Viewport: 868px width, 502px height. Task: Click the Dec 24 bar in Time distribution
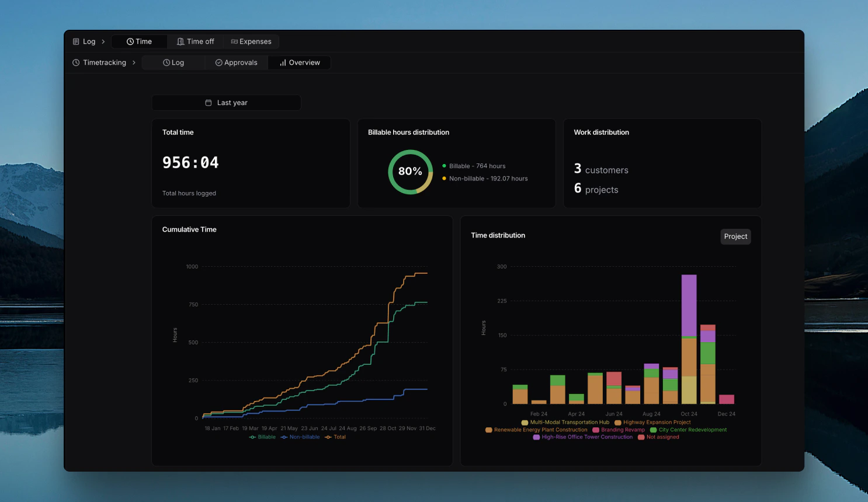(727, 399)
